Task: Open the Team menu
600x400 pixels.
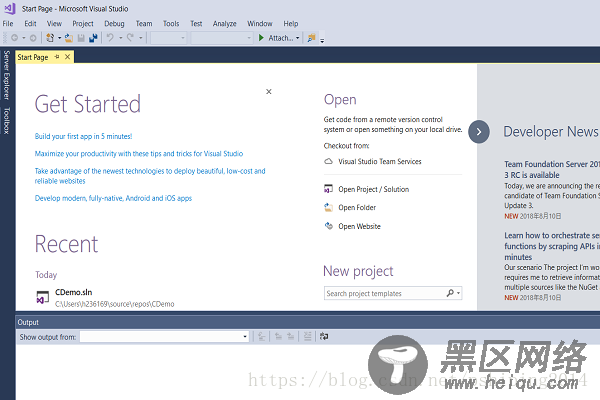Action: [144, 24]
